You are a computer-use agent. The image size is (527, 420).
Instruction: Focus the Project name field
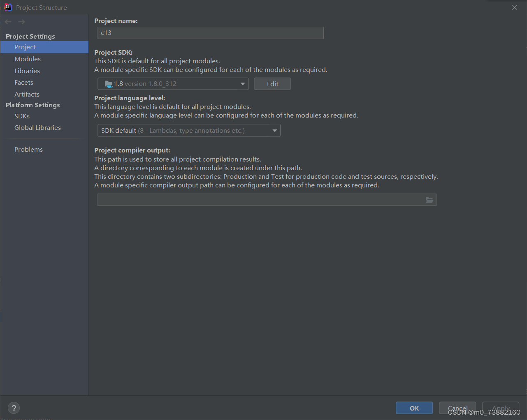pyautogui.click(x=211, y=33)
